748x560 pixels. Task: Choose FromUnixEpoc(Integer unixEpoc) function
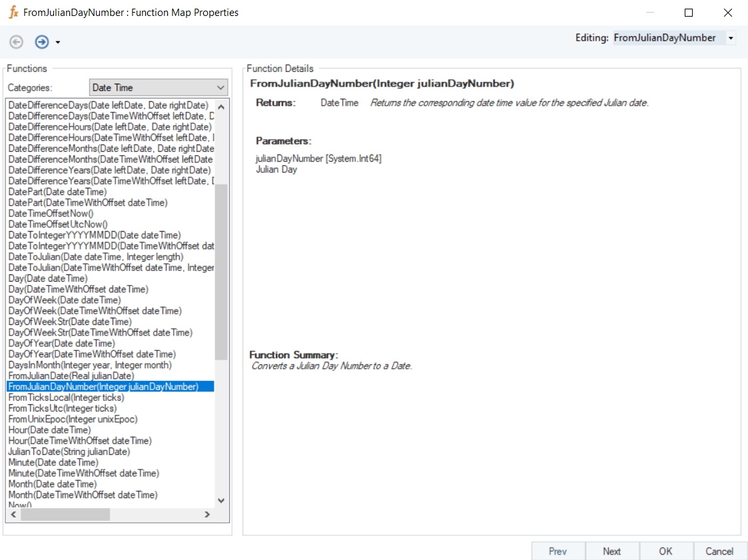pyautogui.click(x=73, y=420)
